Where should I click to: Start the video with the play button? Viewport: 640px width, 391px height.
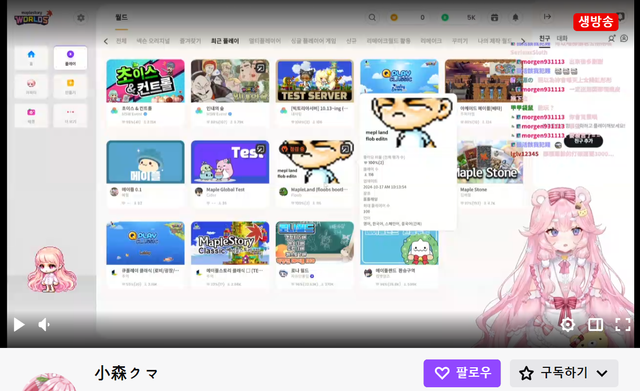[19, 325]
